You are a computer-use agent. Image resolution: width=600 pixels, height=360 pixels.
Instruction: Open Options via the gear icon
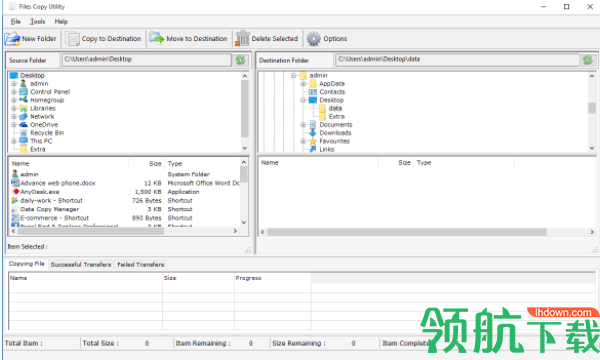[313, 39]
